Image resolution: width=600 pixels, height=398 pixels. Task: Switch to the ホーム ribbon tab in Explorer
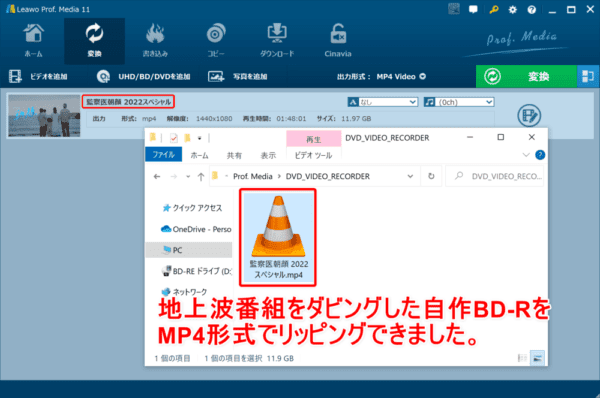coord(199,155)
